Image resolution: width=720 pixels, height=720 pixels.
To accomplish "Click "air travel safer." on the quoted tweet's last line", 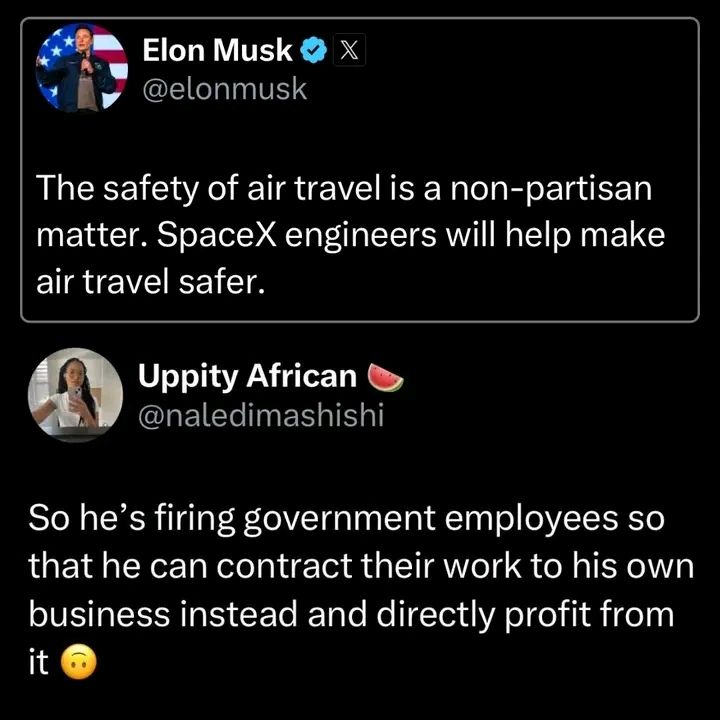I will tap(150, 284).
